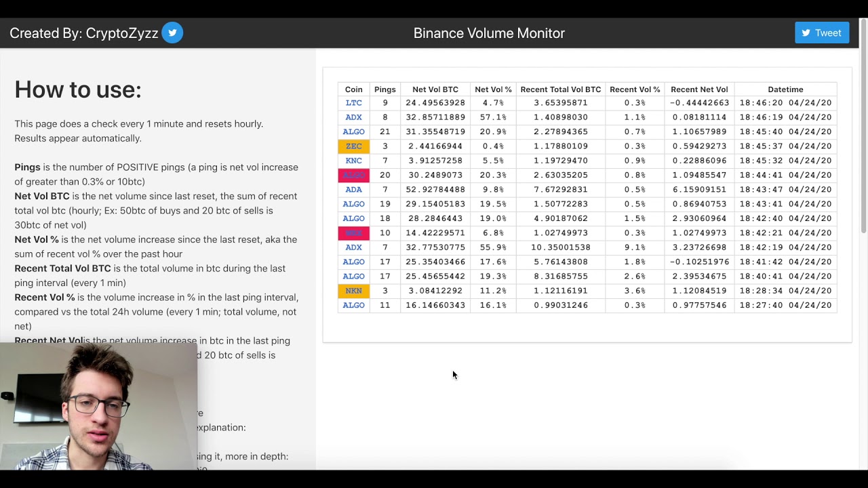Select ADA net volume 52.92784488
This screenshot has width=868, height=488.
435,190
